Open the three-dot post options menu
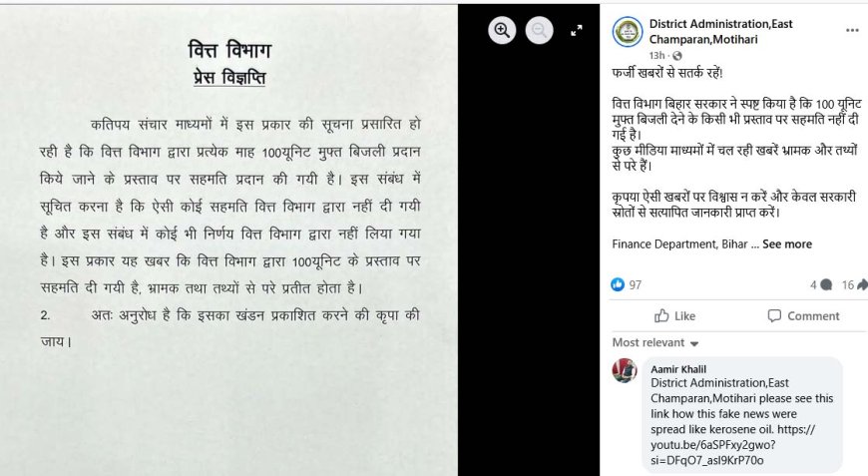The height and width of the screenshot is (476, 868). [852, 31]
